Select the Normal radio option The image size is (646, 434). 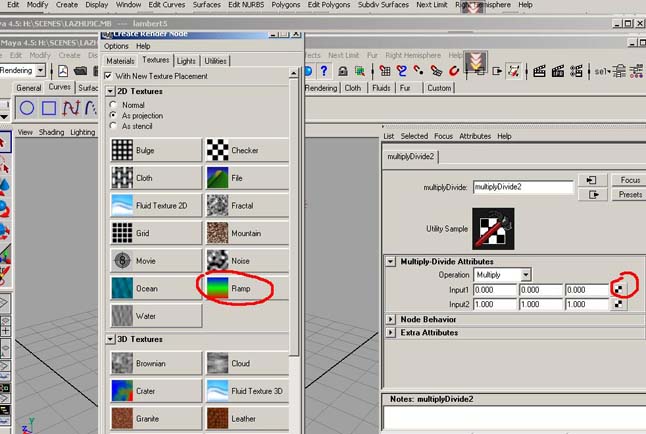(113, 105)
